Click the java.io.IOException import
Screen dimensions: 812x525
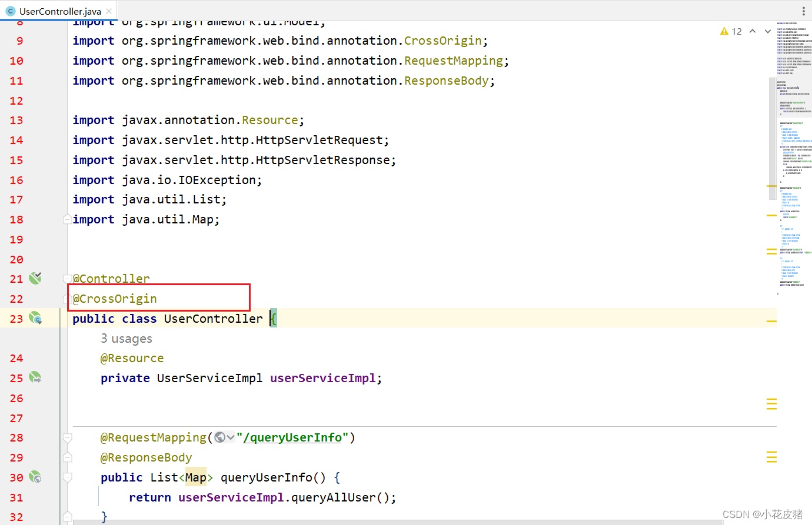[167, 180]
